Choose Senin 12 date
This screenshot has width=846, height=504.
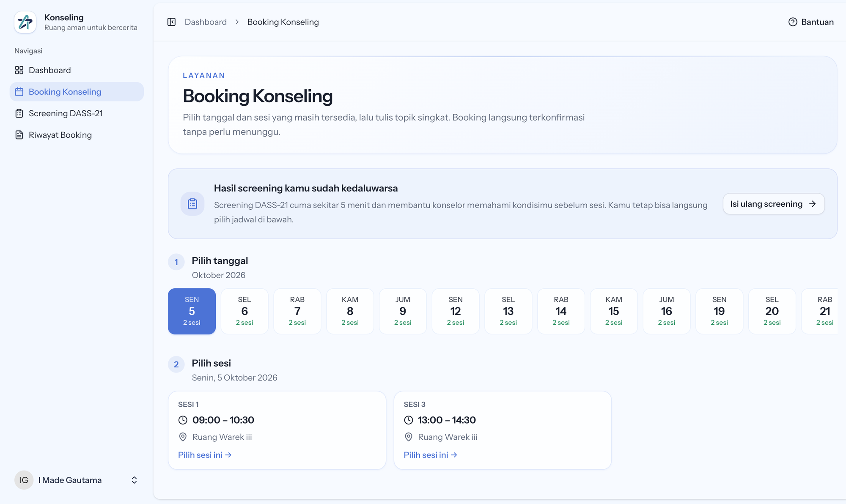tap(456, 311)
